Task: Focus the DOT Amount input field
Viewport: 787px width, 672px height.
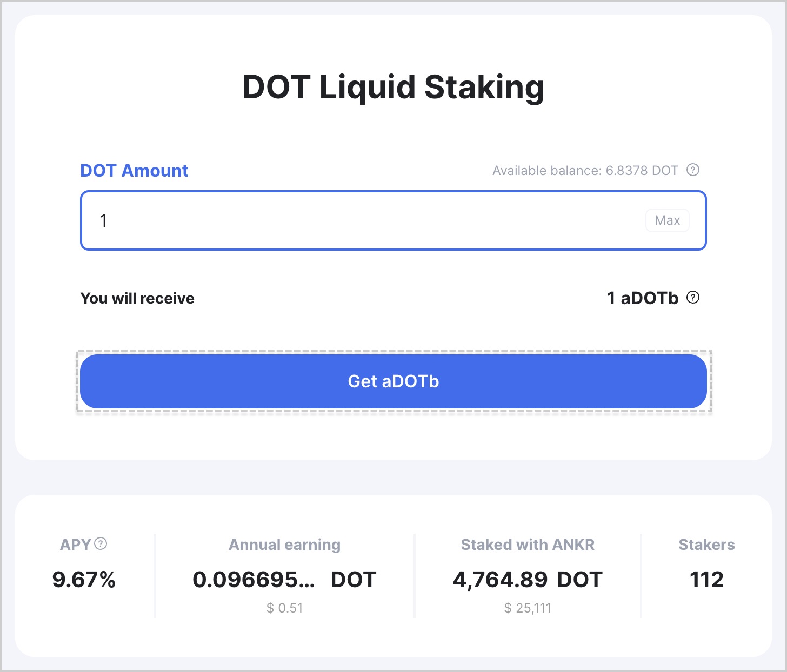Action: (x=393, y=220)
